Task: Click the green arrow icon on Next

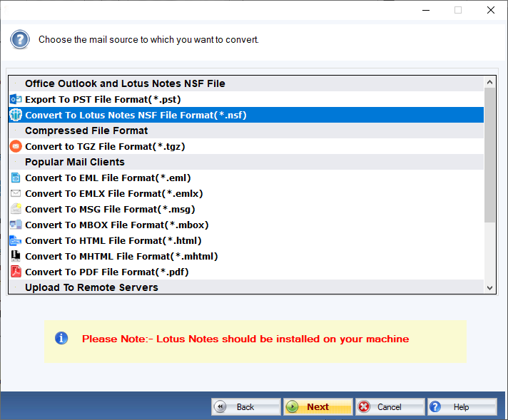Action: coord(293,406)
